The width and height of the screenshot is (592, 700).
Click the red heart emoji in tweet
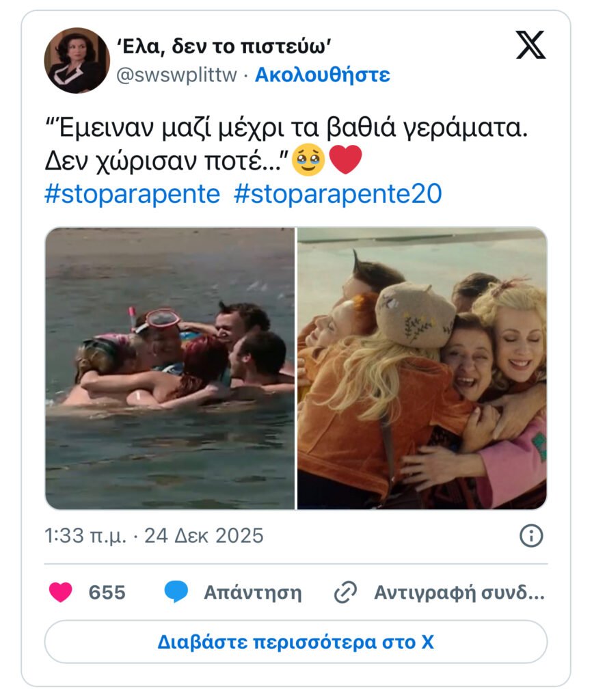(345, 160)
